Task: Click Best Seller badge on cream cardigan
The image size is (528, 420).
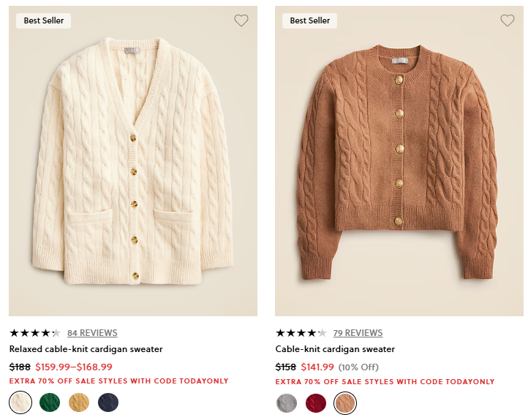Action: (44, 20)
